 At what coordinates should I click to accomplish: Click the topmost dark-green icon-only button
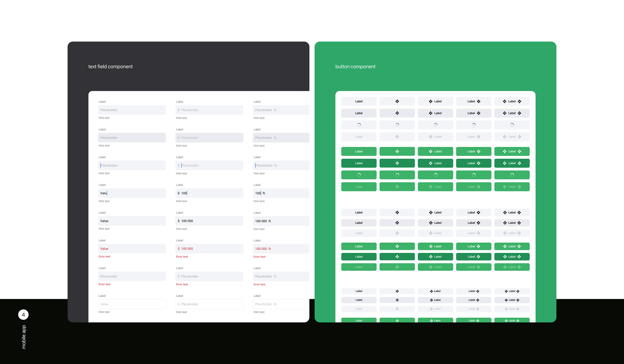click(x=397, y=163)
